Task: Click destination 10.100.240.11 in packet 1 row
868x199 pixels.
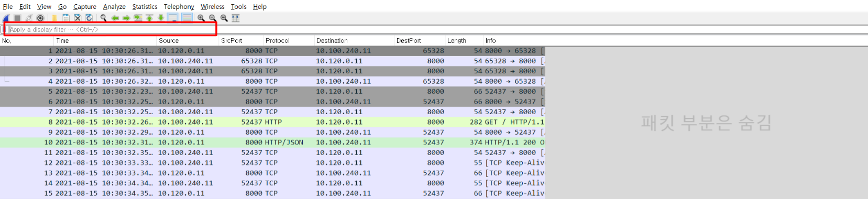Action: (343, 51)
